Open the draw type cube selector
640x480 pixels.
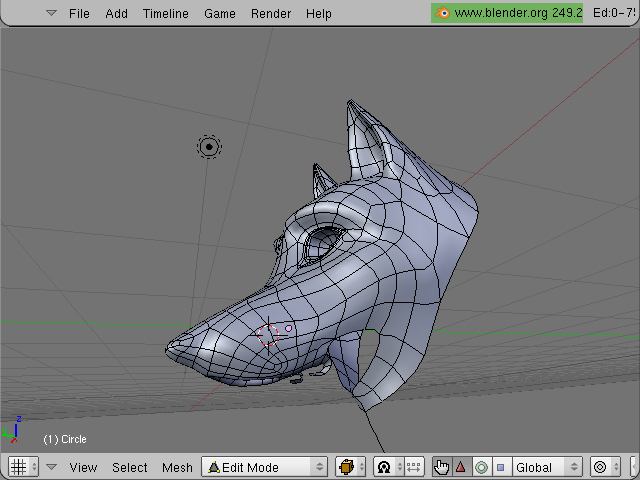[x=350, y=467]
